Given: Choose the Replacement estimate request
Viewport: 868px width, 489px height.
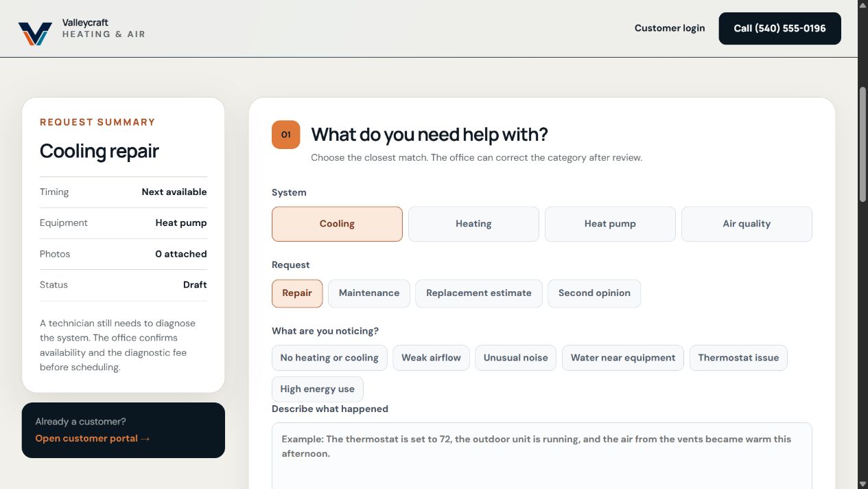Looking at the screenshot, I should pos(479,293).
